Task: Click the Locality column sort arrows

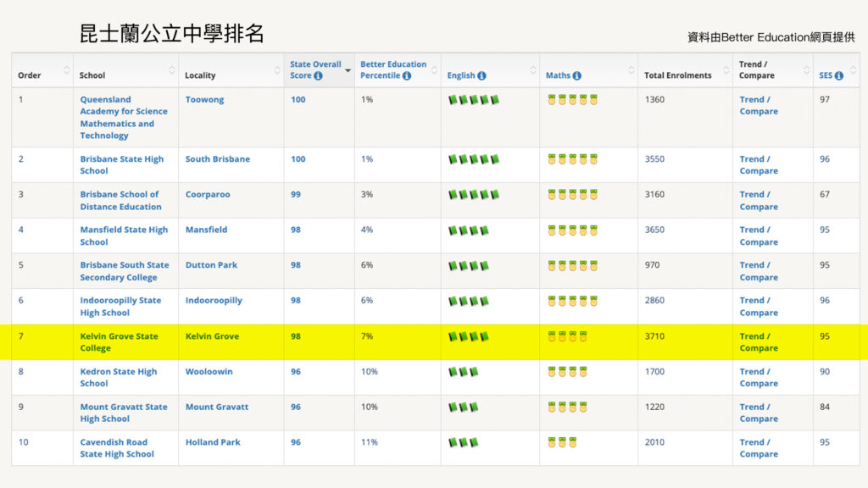Action: pos(277,70)
